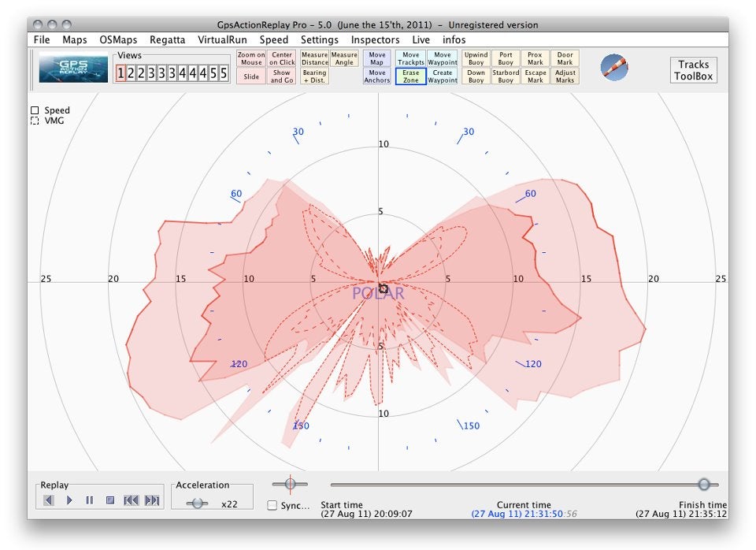Click the replay step-back button
Viewport: 756px width, 550px height.
tap(48, 500)
